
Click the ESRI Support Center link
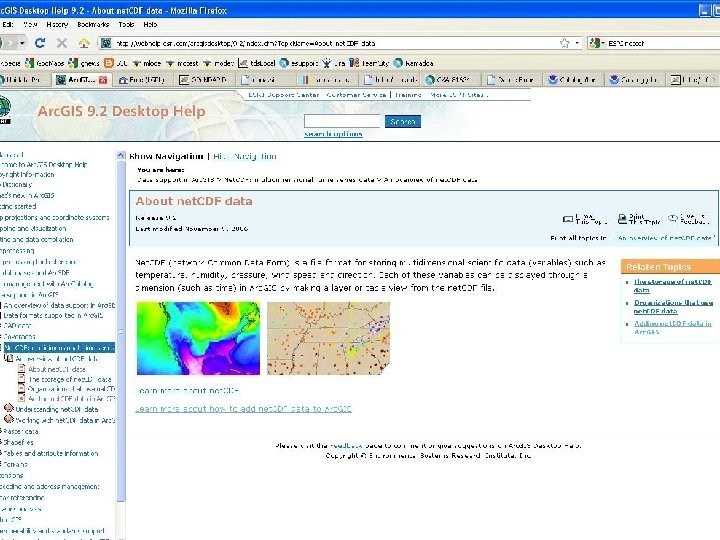pos(283,95)
